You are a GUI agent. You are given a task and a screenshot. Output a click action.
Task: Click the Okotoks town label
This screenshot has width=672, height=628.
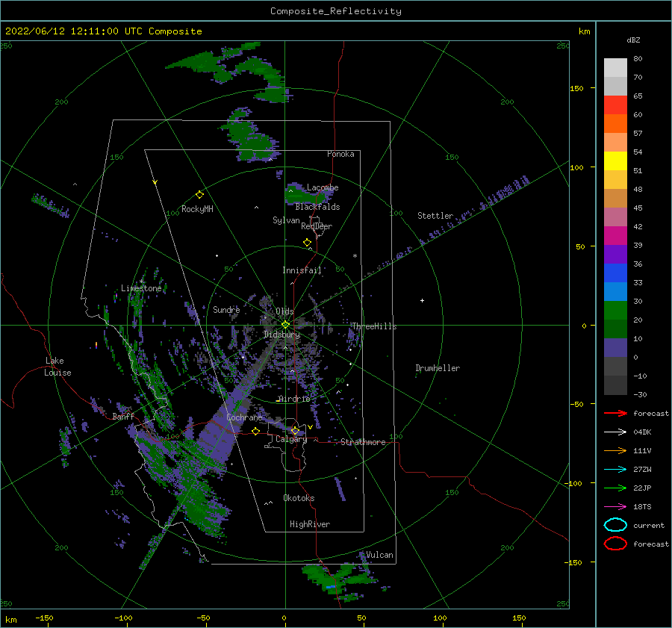pos(299,497)
